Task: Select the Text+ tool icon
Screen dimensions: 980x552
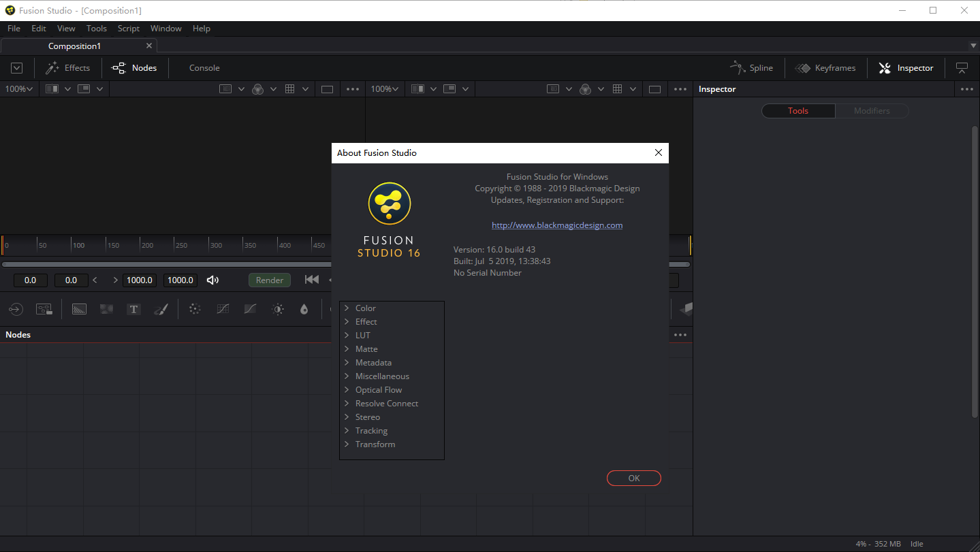Action: 133,309
